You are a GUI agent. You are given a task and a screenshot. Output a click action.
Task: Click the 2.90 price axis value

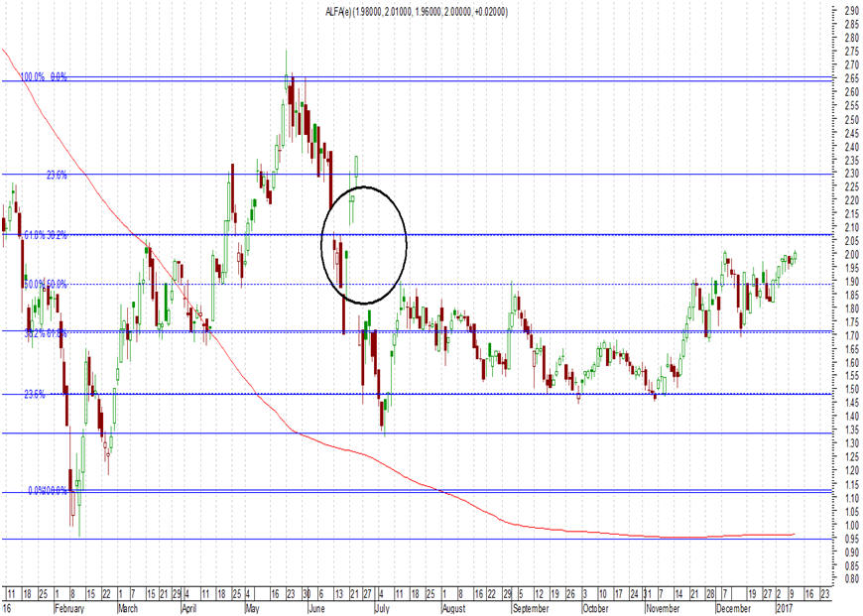pyautogui.click(x=851, y=11)
